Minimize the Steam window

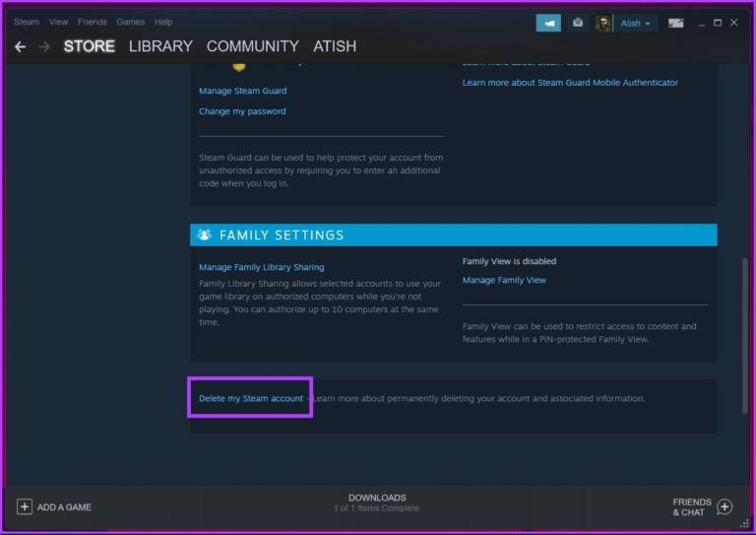click(x=702, y=24)
